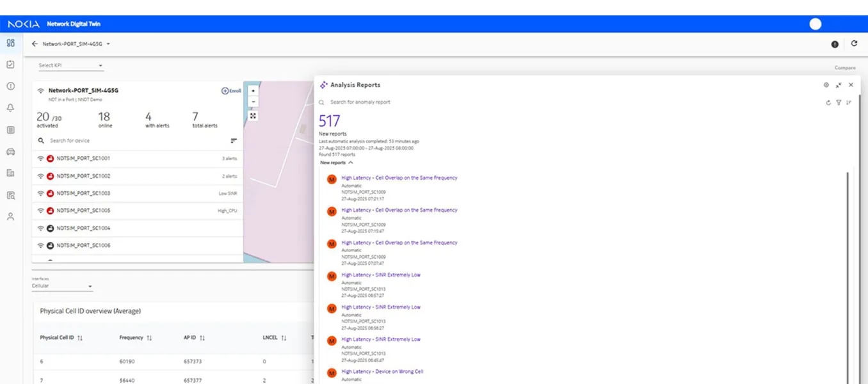Screen dimensions: 868x384
Task: Sort the device list using sort icon
Action: tap(234, 141)
